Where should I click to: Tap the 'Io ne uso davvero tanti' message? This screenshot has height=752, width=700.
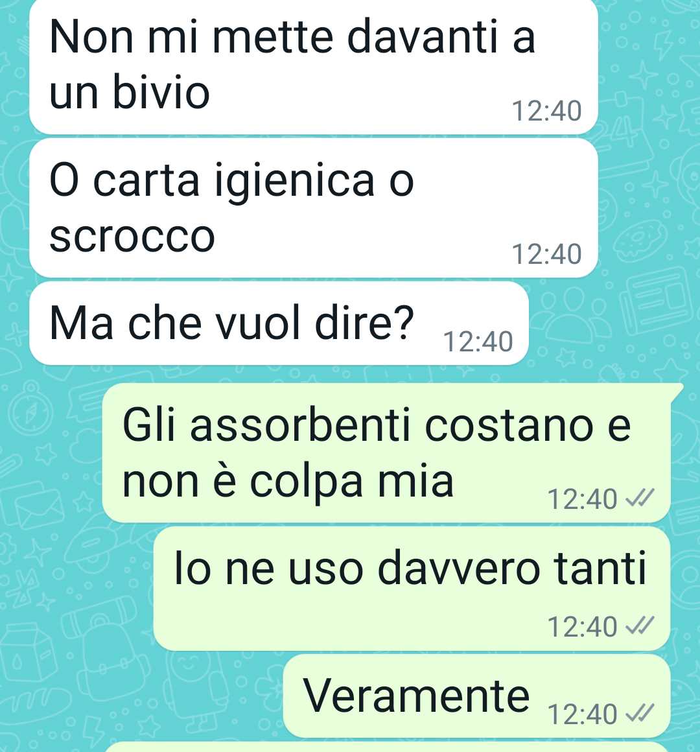point(412,589)
